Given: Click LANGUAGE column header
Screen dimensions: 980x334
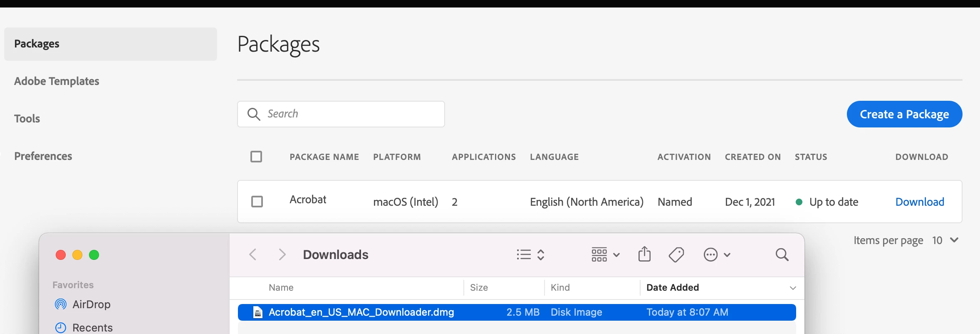Looking at the screenshot, I should (x=554, y=157).
